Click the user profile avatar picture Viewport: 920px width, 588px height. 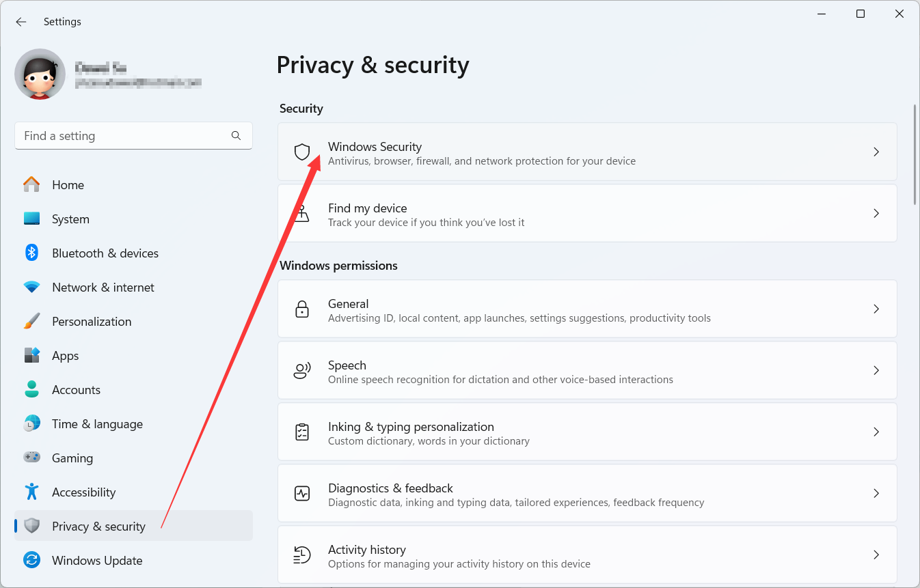pyautogui.click(x=40, y=74)
